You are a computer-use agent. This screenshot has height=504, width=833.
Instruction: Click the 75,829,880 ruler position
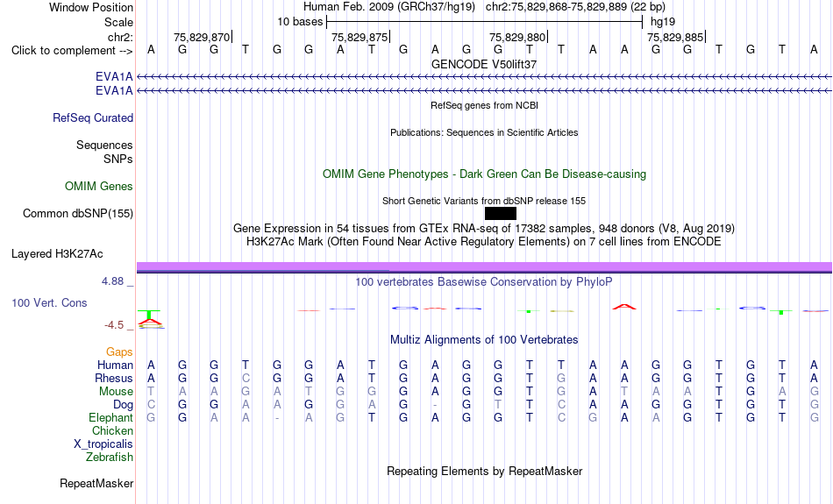(x=517, y=37)
